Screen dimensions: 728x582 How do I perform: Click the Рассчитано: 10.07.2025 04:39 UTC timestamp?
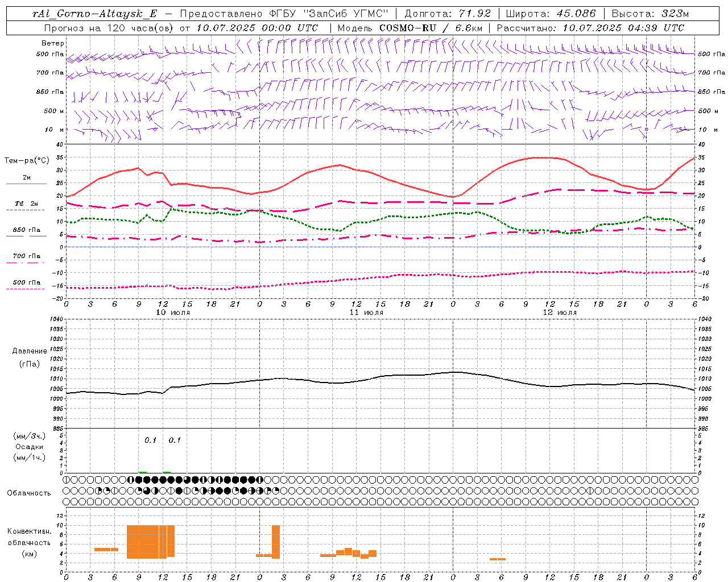(x=590, y=28)
